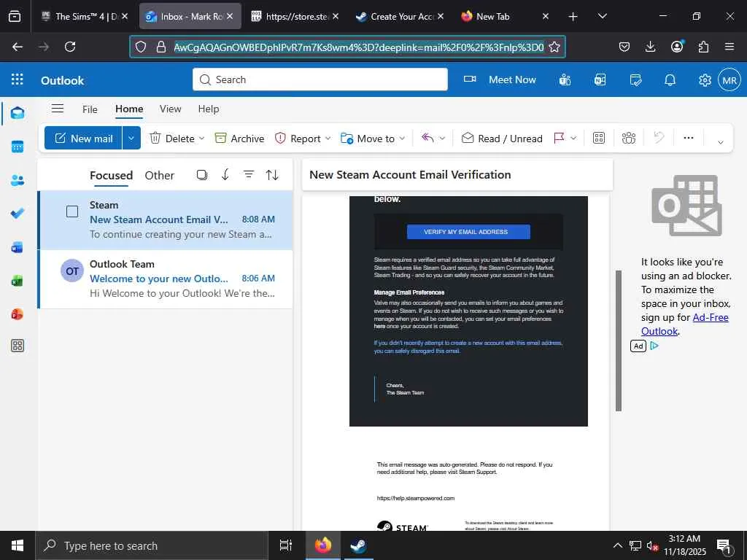Click the Reply arrow in the ribbon

(427, 138)
